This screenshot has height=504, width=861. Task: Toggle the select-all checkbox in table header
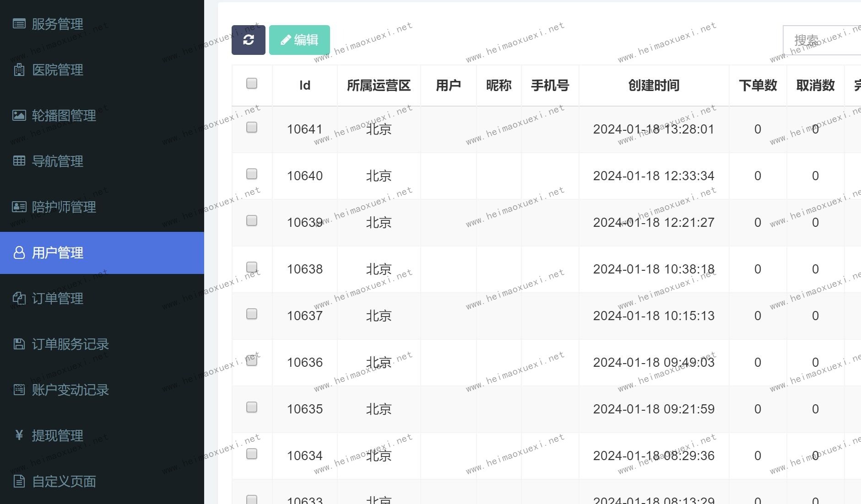point(252,83)
